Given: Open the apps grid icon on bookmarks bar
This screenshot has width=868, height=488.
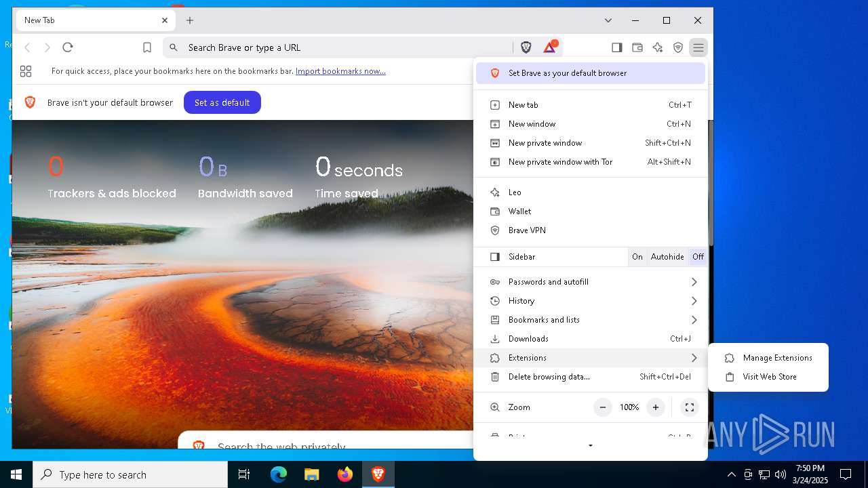Looking at the screenshot, I should 26,71.
